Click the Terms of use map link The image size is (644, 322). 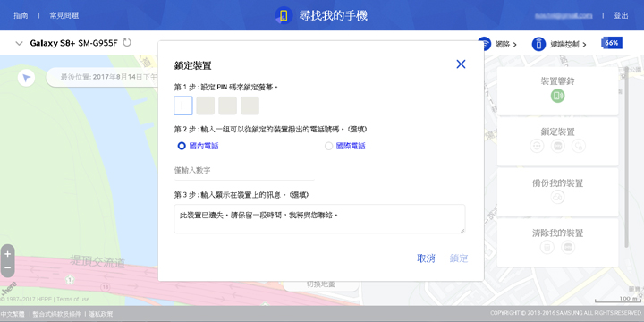click(72, 299)
